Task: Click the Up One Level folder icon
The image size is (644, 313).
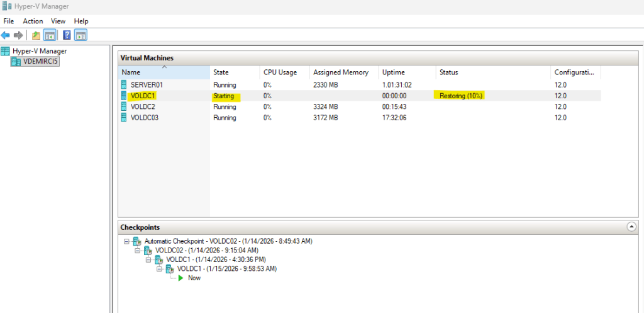Action: point(36,35)
